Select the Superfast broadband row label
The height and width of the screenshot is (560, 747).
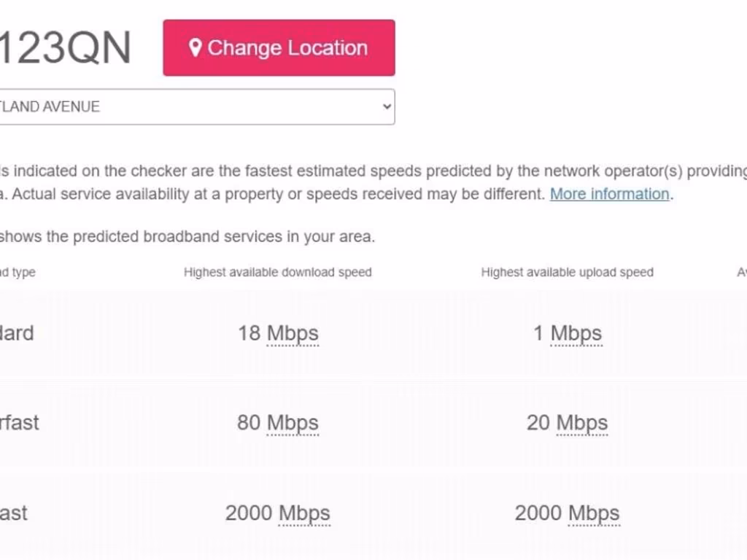[x=19, y=423]
